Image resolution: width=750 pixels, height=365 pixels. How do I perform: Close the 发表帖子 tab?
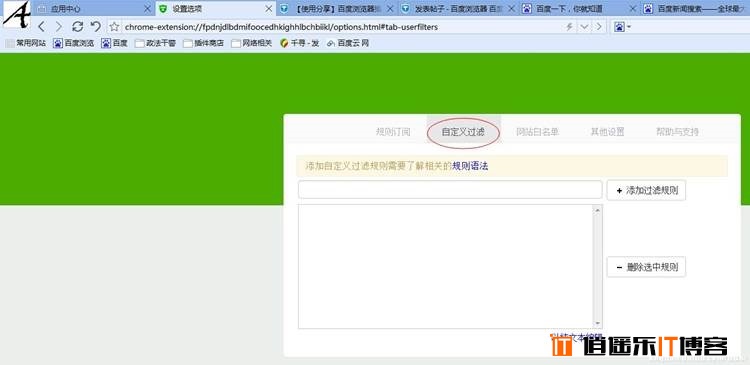point(511,9)
